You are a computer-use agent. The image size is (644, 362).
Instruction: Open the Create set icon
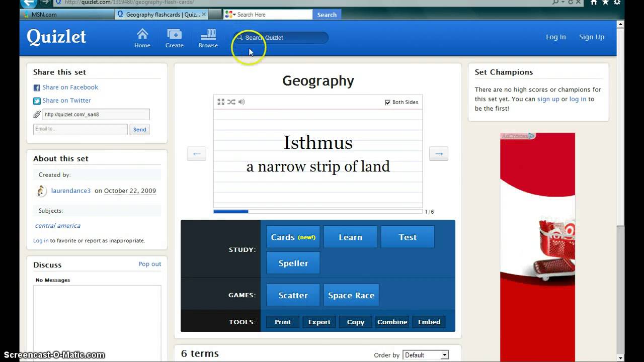coord(174,38)
